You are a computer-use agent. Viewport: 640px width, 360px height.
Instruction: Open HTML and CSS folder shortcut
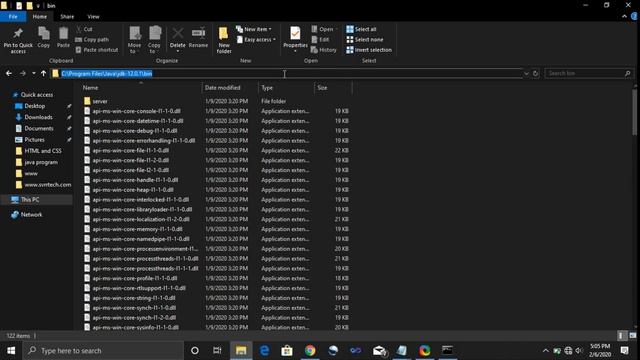43,151
